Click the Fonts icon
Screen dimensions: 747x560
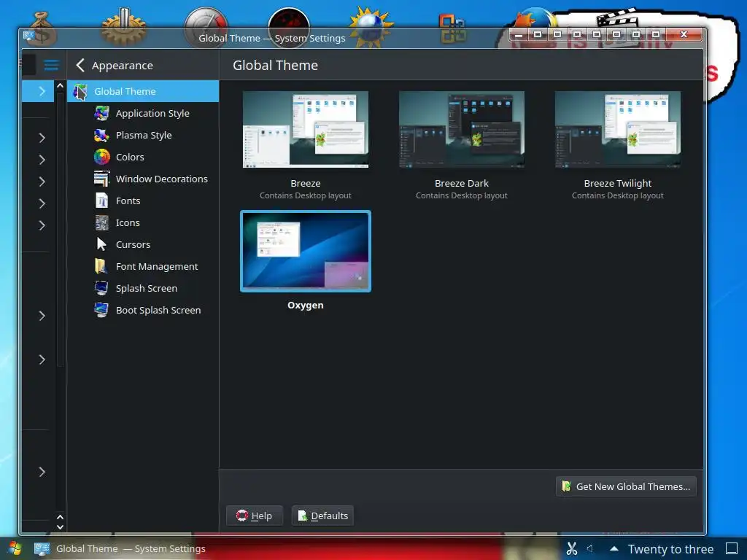(101, 201)
